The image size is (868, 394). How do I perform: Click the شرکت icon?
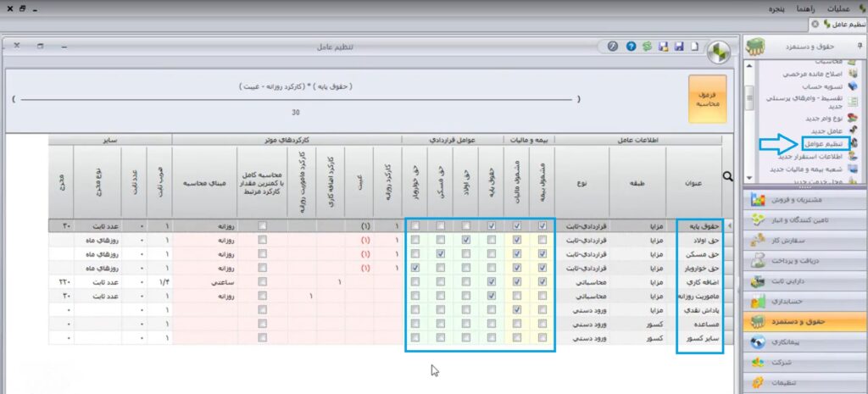(x=758, y=363)
